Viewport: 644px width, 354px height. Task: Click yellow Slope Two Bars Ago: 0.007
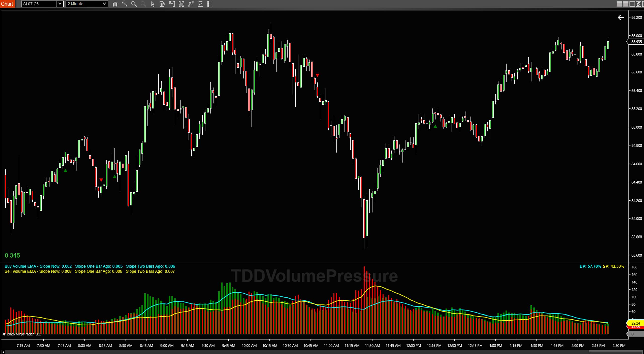pos(150,271)
